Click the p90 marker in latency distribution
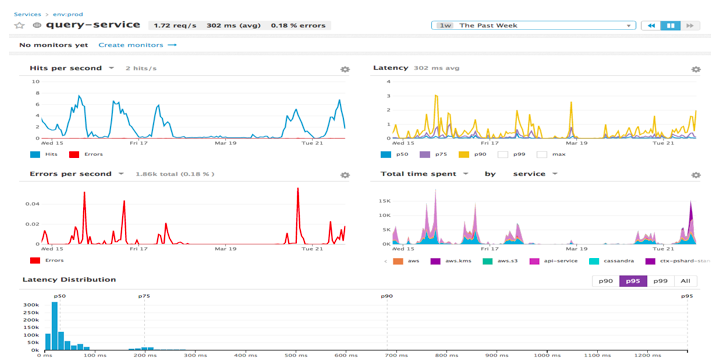Screen dimensions: 718x364 click(x=387, y=296)
